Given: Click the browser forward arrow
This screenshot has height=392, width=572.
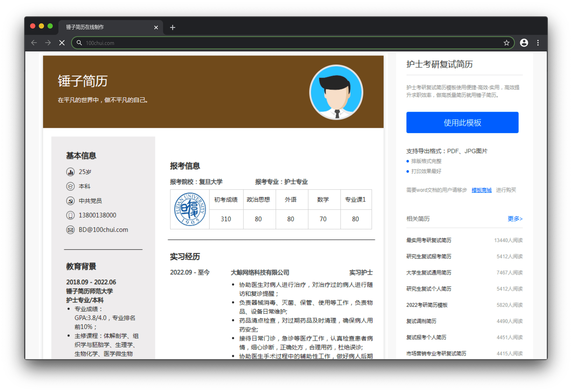Looking at the screenshot, I should pyautogui.click(x=48, y=43).
